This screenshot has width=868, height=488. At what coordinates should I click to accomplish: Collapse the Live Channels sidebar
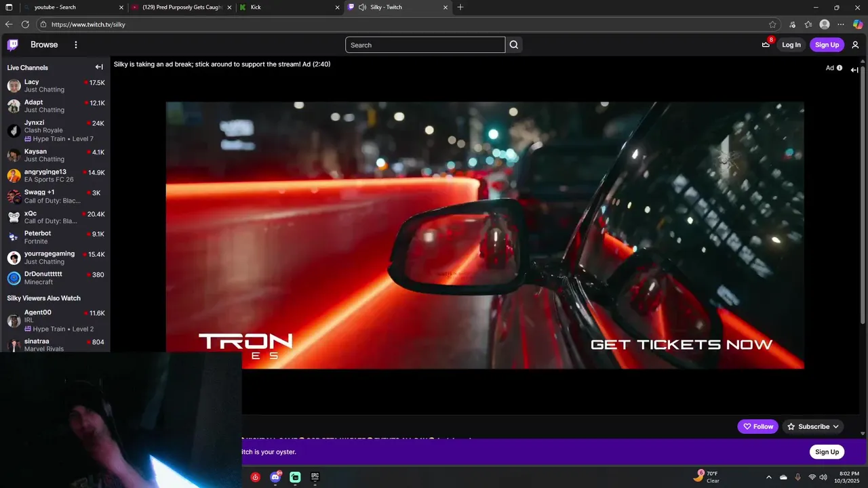pyautogui.click(x=99, y=67)
